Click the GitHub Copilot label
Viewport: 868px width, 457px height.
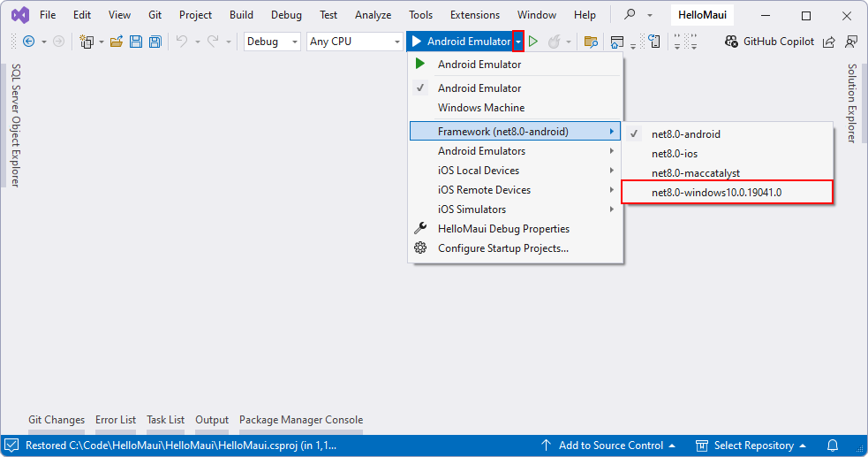(778, 42)
